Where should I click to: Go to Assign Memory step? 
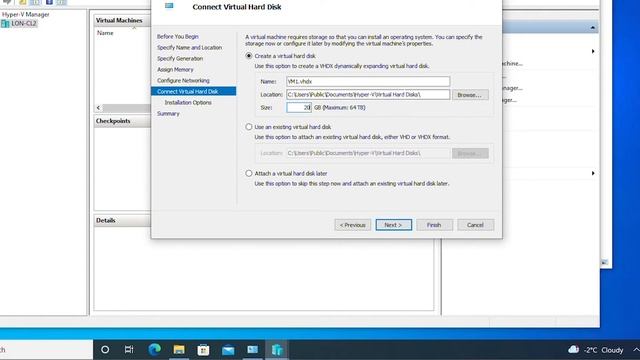coord(175,70)
